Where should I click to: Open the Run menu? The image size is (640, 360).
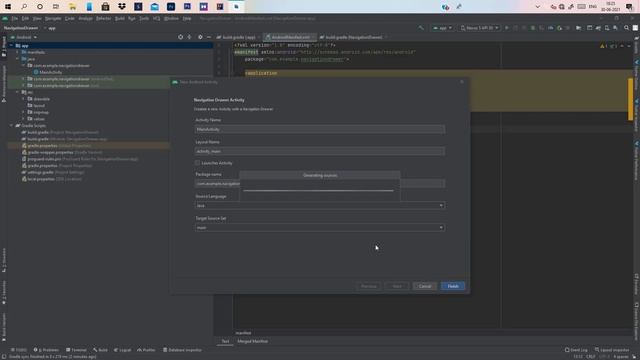tap(131, 18)
